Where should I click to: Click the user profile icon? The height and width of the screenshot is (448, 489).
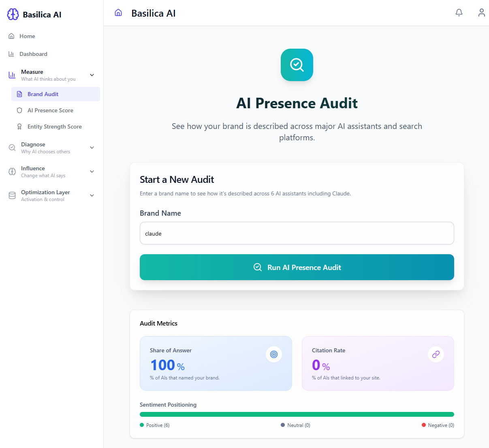[481, 13]
